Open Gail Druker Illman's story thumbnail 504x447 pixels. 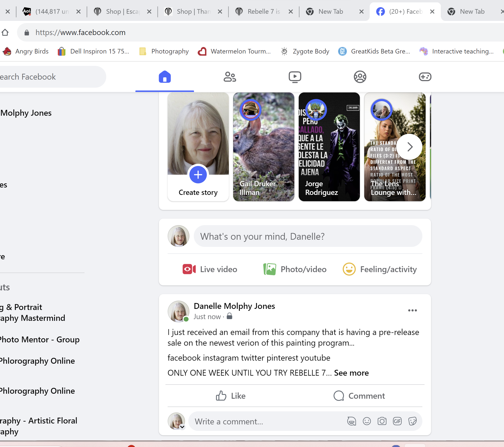(263, 147)
